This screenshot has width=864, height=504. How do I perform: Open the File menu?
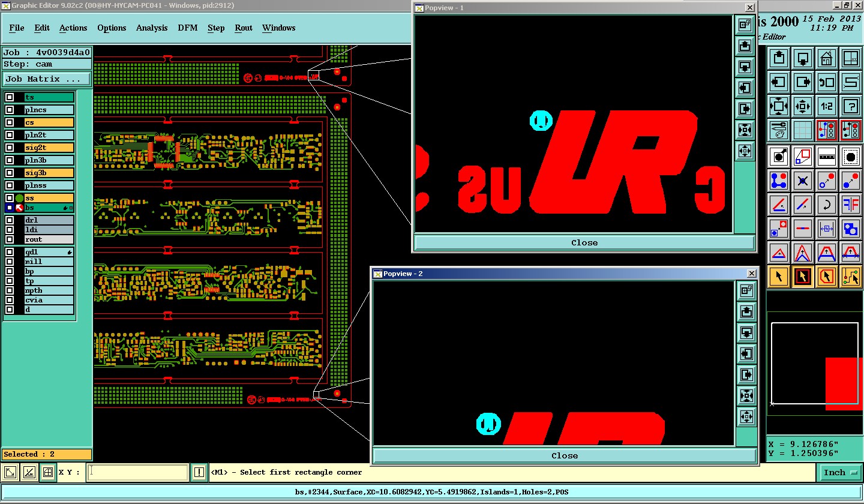(17, 28)
